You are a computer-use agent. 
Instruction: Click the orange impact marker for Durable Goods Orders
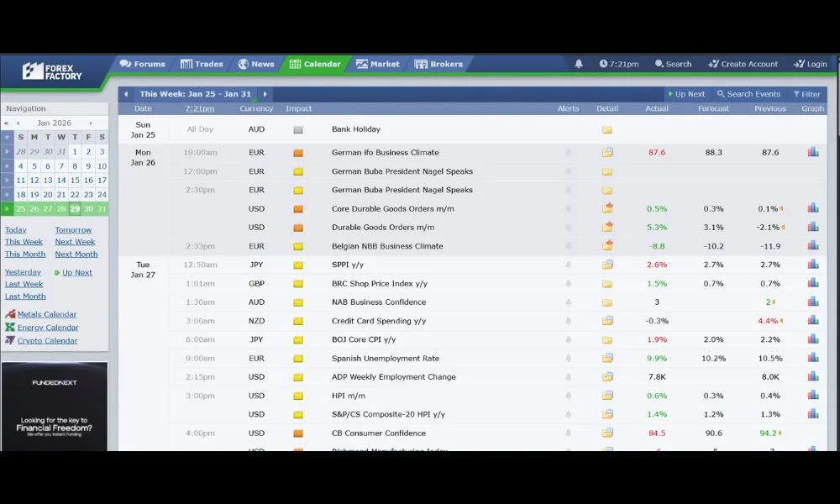[x=298, y=228]
